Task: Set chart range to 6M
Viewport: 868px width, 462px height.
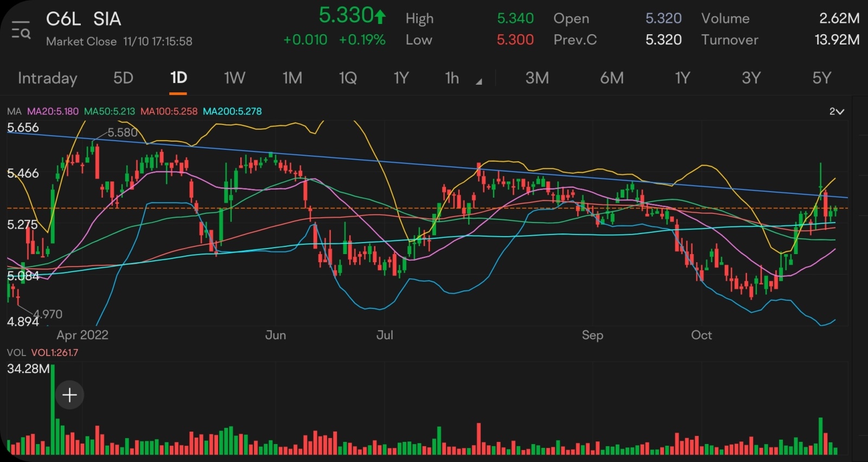Action: (611, 78)
